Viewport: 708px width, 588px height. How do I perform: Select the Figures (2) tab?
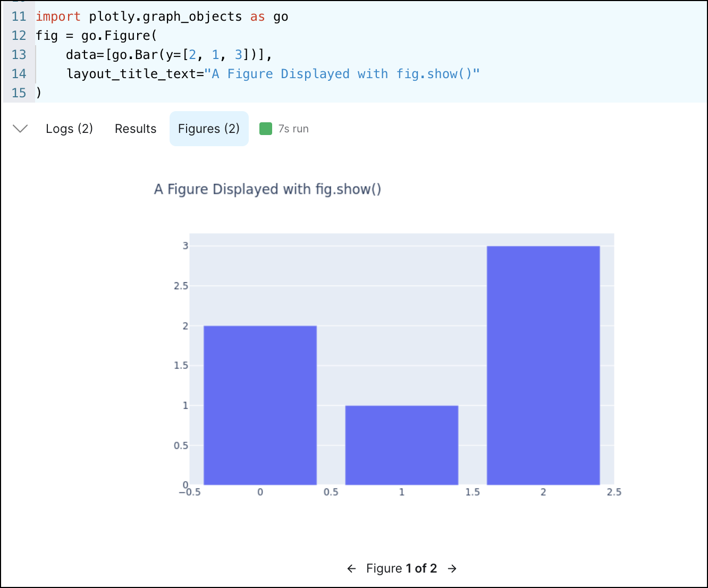tap(209, 128)
